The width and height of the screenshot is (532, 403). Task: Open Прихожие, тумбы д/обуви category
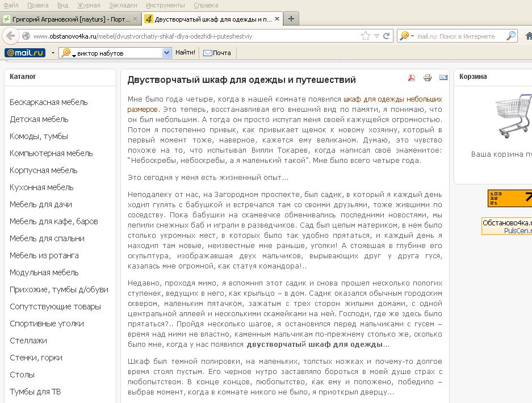coord(59,289)
